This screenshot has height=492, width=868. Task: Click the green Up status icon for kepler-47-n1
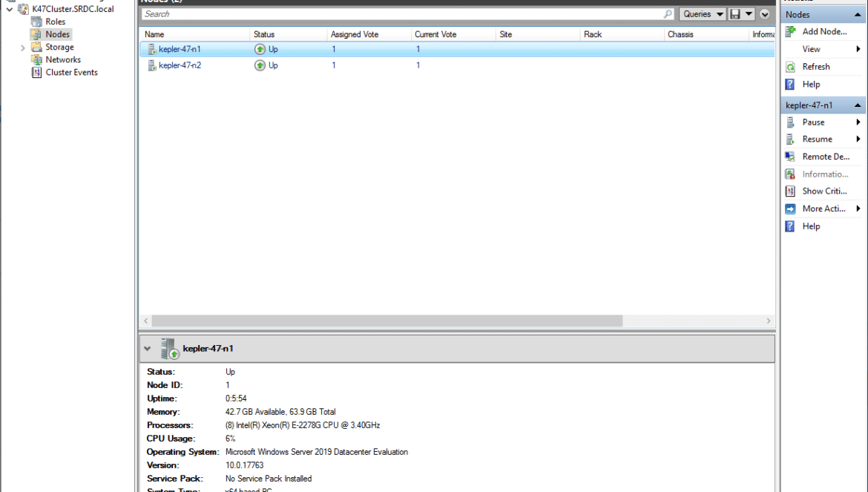click(x=260, y=49)
